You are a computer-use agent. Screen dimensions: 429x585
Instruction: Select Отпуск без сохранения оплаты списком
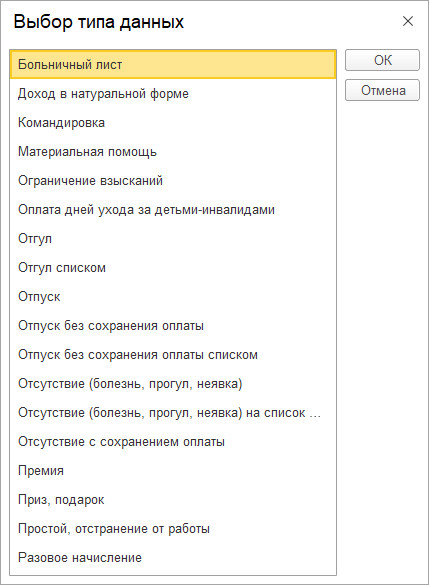coord(173,355)
